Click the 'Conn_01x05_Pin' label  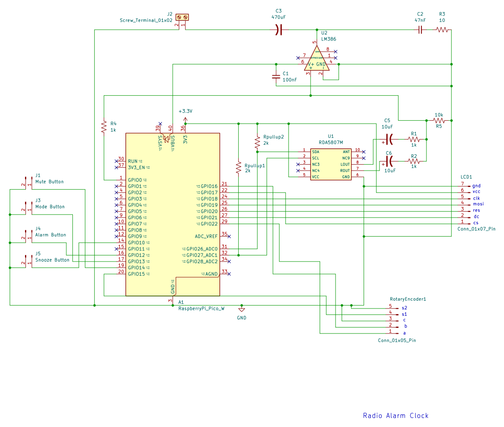(397, 340)
